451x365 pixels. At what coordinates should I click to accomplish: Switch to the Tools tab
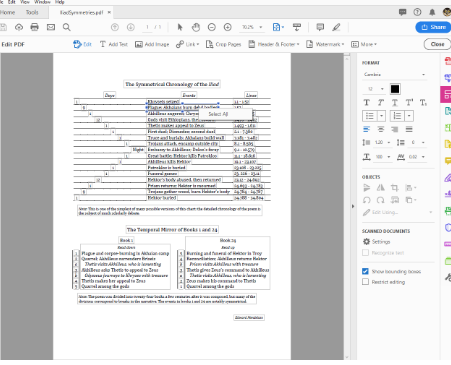tap(32, 12)
